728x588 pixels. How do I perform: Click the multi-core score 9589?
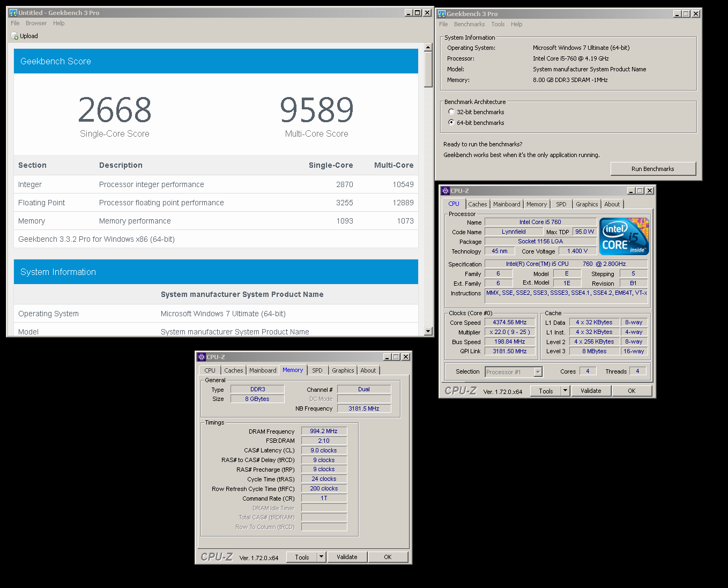pos(317,110)
